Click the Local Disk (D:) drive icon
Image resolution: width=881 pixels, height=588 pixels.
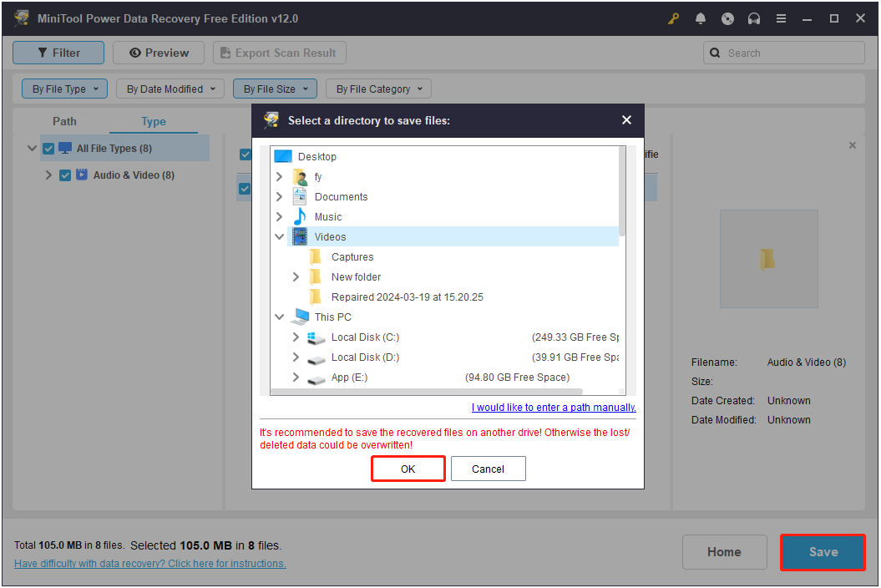(x=316, y=358)
